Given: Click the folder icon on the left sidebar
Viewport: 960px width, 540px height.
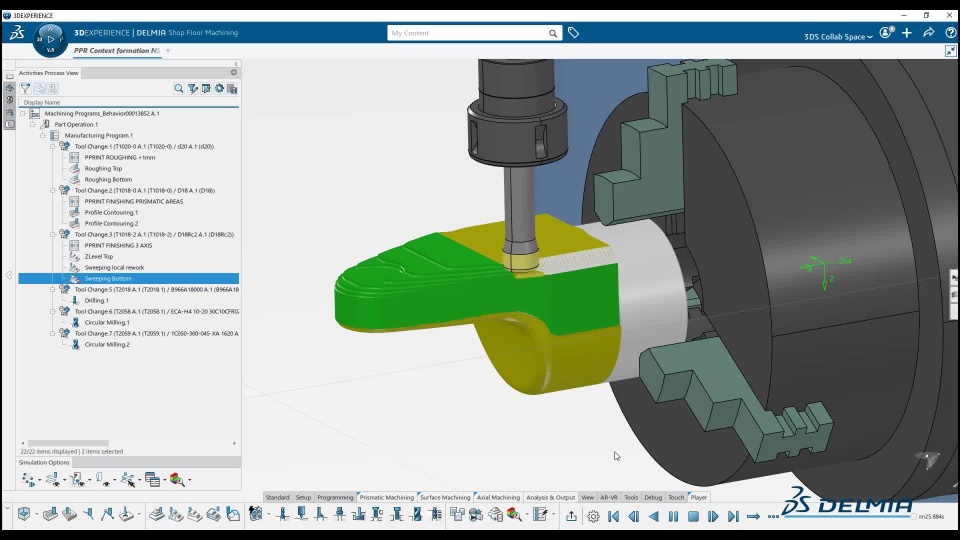Looking at the screenshot, I should pos(9,77).
